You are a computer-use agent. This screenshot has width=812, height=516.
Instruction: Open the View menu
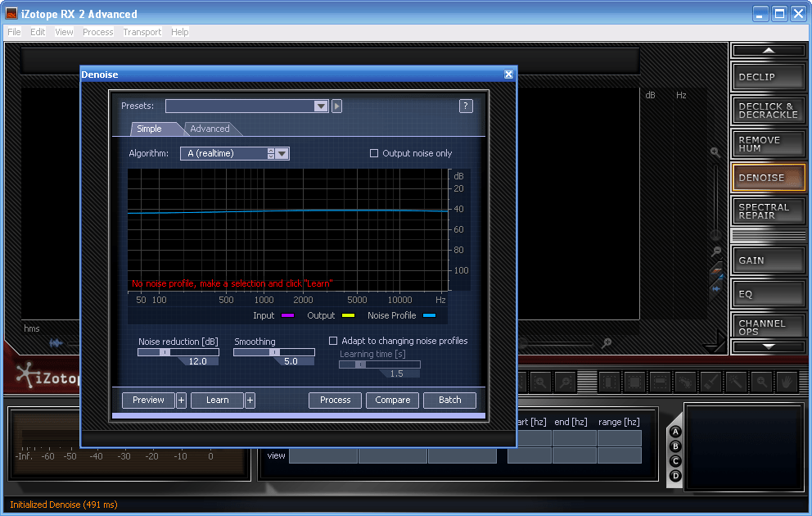click(x=64, y=32)
